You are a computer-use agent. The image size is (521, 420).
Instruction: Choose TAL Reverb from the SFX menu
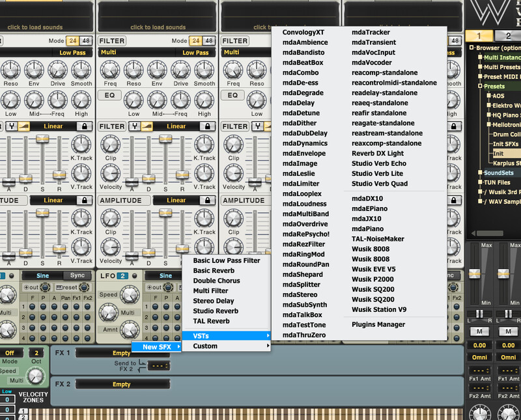click(x=226, y=321)
